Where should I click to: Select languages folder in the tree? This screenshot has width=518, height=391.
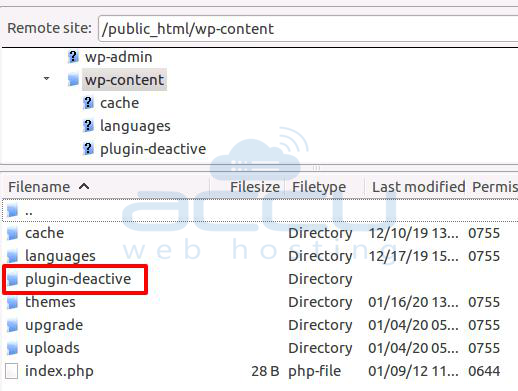pyautogui.click(x=135, y=126)
